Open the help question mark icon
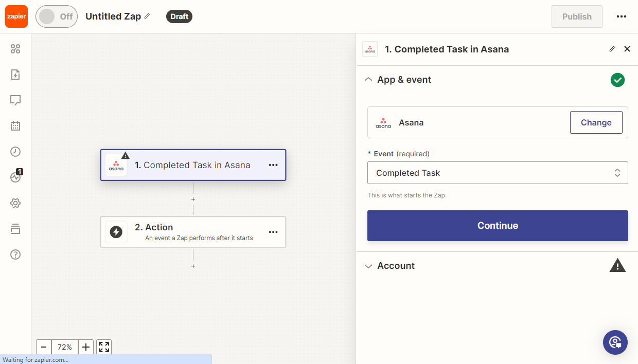This screenshot has width=638, height=364. (x=15, y=254)
